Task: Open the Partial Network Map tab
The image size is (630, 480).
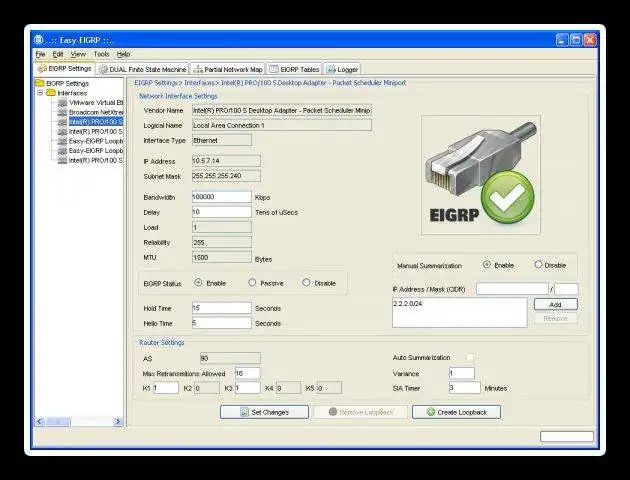Action: point(227,69)
